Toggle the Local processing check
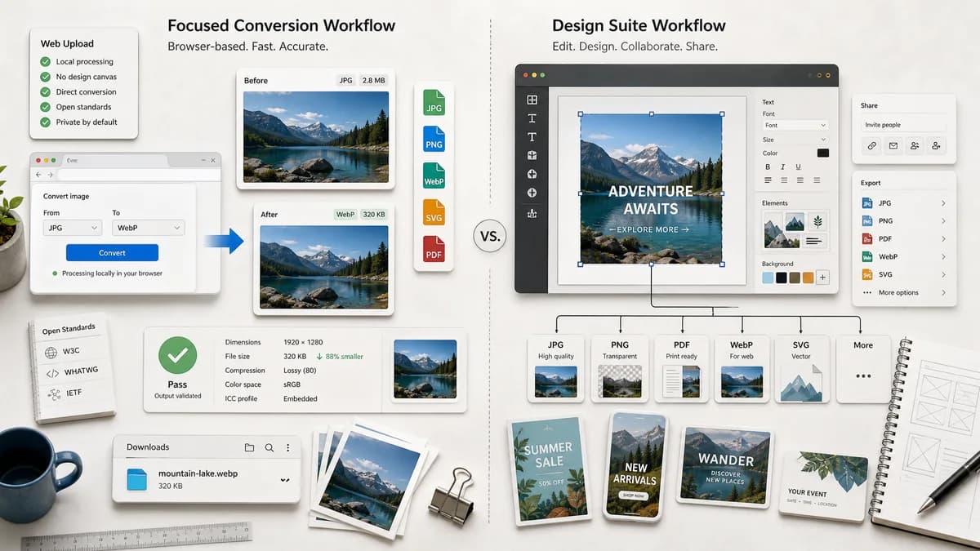The image size is (980, 551). (46, 62)
